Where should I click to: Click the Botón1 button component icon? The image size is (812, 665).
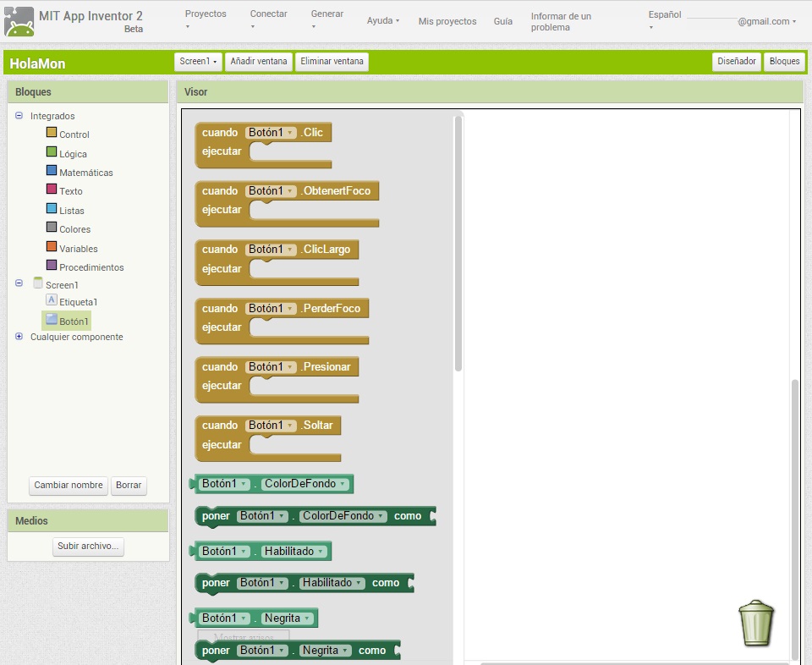click(x=52, y=319)
